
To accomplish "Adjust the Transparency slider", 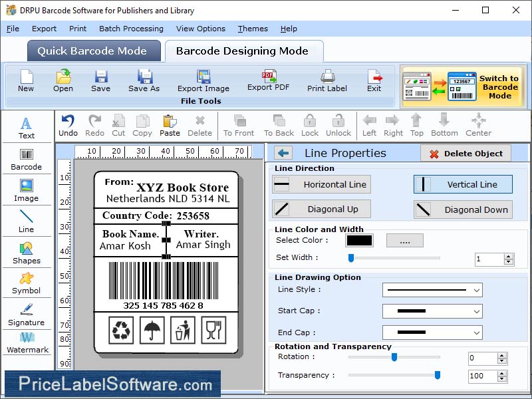I will coord(438,376).
